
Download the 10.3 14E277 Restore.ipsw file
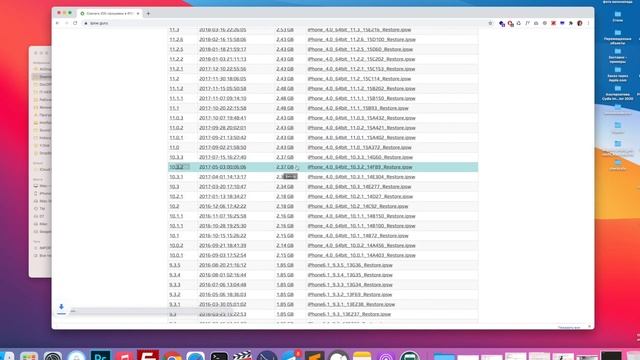tap(359, 187)
